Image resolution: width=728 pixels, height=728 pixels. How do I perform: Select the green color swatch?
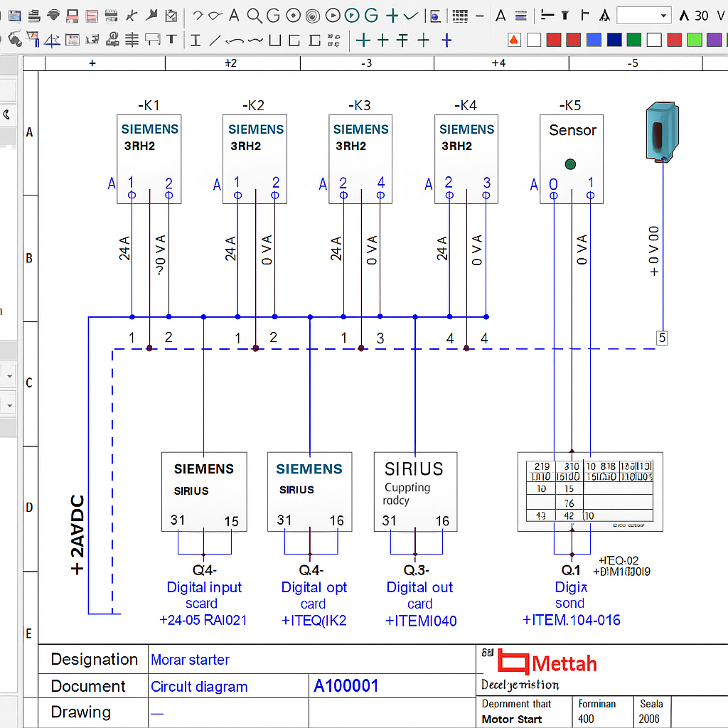pos(636,39)
